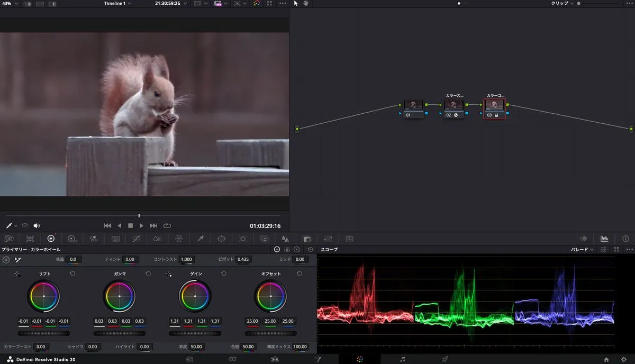Open the HDR color wheels palette

pos(72,239)
